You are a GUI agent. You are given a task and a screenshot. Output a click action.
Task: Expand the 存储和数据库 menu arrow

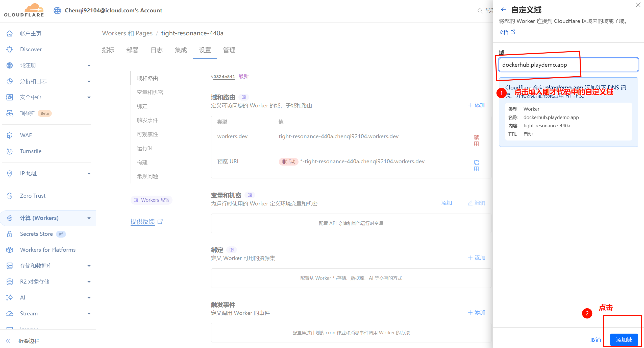click(89, 266)
